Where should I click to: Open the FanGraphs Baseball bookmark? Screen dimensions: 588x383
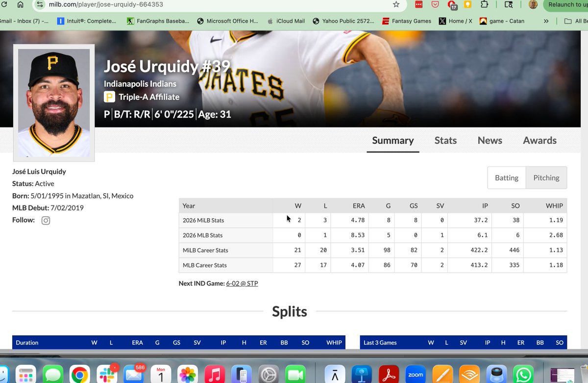pyautogui.click(x=158, y=21)
